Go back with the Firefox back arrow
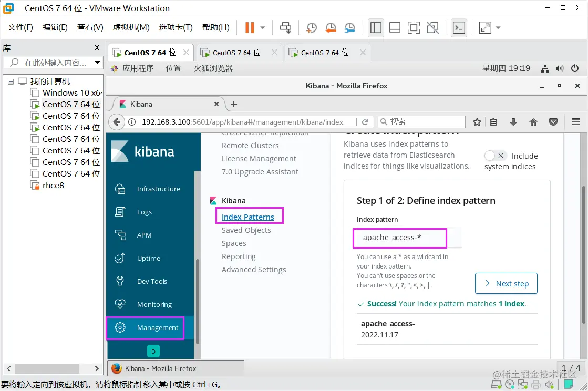Image resolution: width=588 pixels, height=391 pixels. tap(117, 122)
